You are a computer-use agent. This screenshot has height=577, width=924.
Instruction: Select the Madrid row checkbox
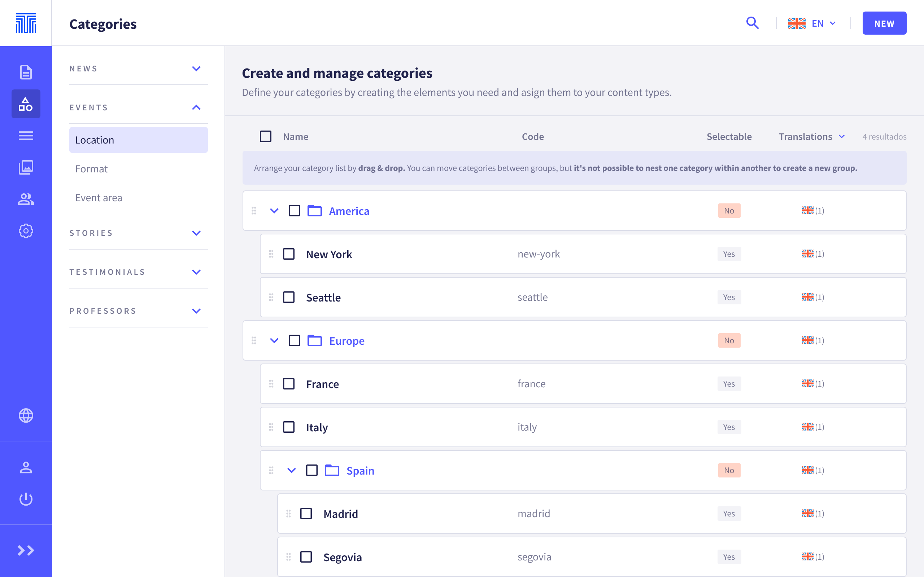click(306, 513)
